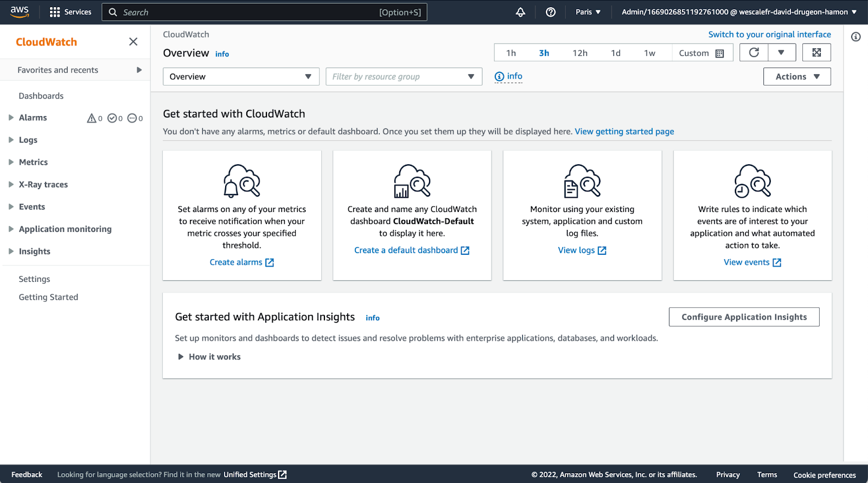Select the 1d time range
Viewport: 868px width, 483px height.
[x=616, y=53]
